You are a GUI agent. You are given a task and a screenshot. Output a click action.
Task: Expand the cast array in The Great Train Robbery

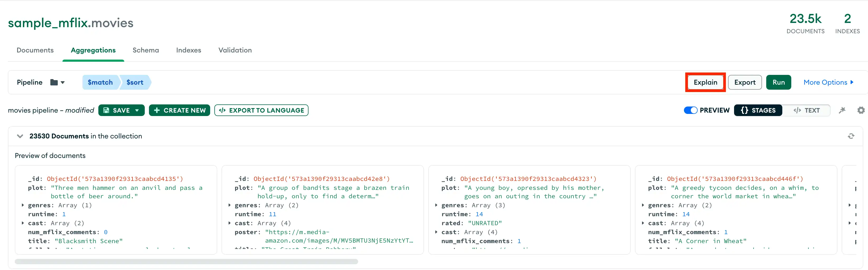click(x=229, y=223)
